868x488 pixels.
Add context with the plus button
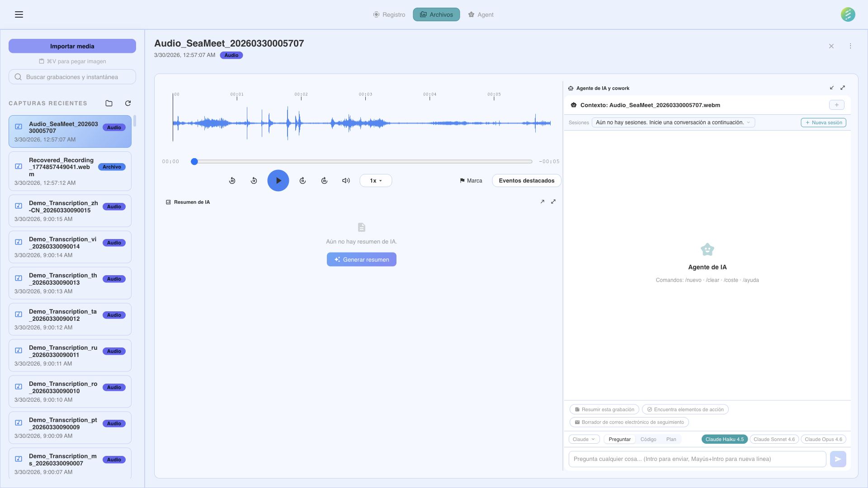pyautogui.click(x=836, y=105)
